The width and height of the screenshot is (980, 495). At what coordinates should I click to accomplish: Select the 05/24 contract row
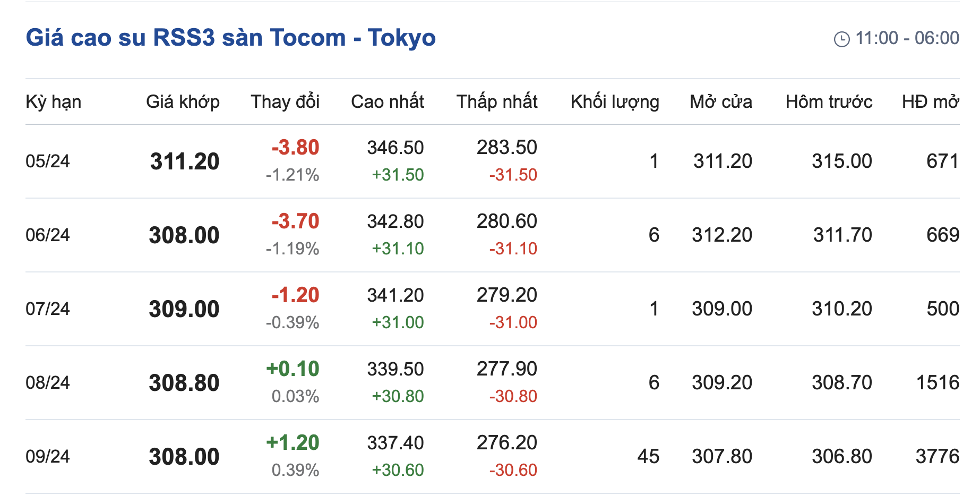point(48,161)
